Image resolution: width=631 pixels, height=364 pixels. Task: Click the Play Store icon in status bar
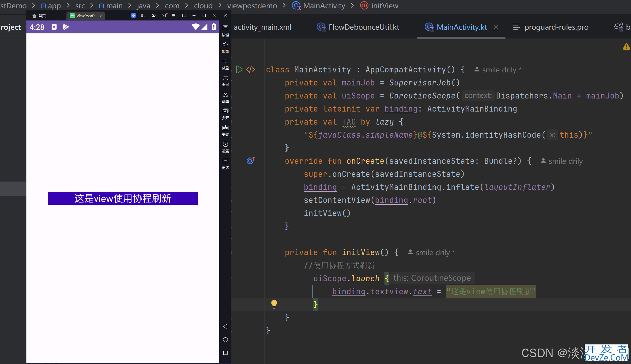(66, 27)
